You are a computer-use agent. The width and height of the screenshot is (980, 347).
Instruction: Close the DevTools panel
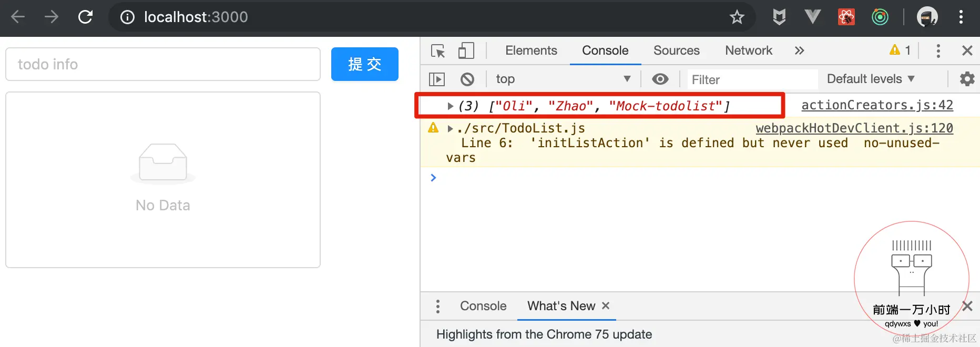[x=967, y=50]
